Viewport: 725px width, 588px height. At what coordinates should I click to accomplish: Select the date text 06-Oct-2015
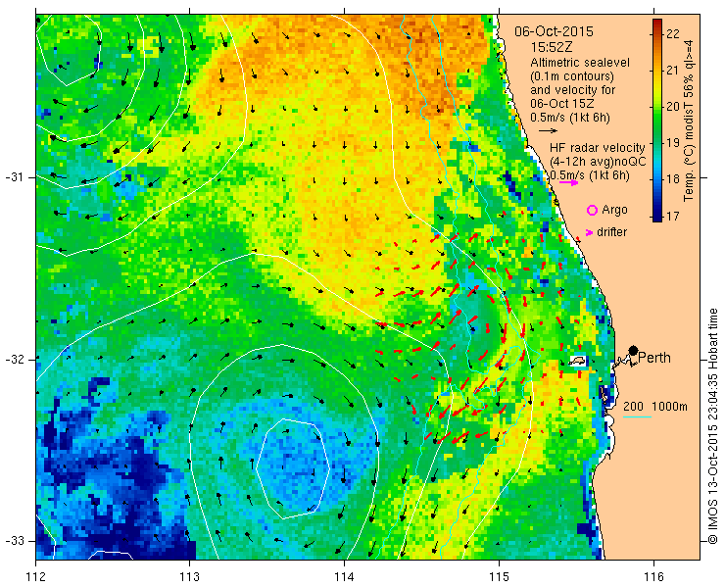click(x=554, y=32)
